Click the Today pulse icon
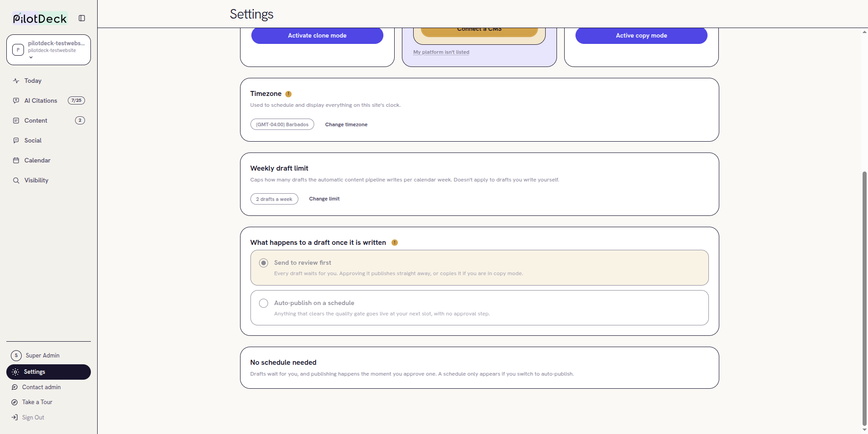Image resolution: width=868 pixels, height=434 pixels. click(x=16, y=81)
